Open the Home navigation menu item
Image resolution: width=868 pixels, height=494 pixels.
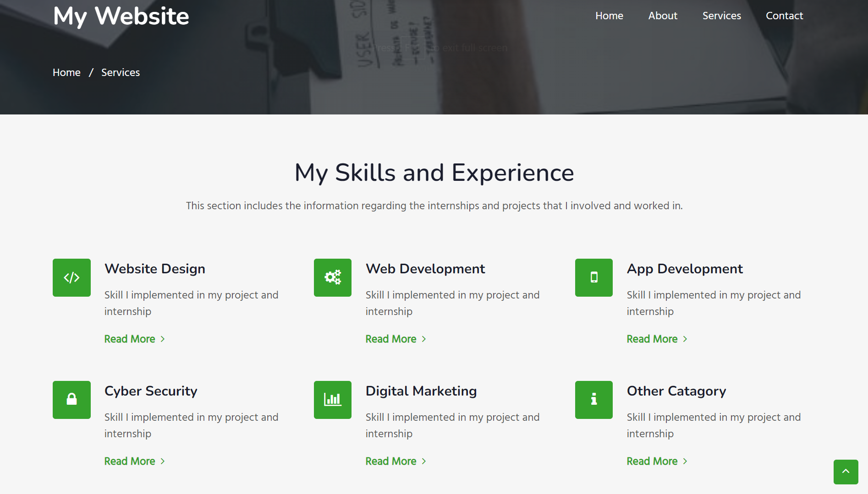click(x=609, y=16)
